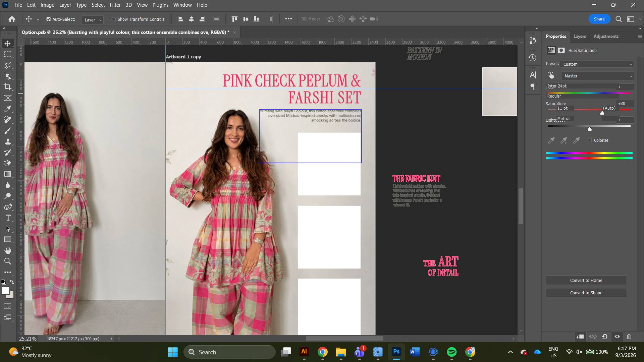Select the Hand tool
The height and width of the screenshot is (362, 644).
coord(8,251)
